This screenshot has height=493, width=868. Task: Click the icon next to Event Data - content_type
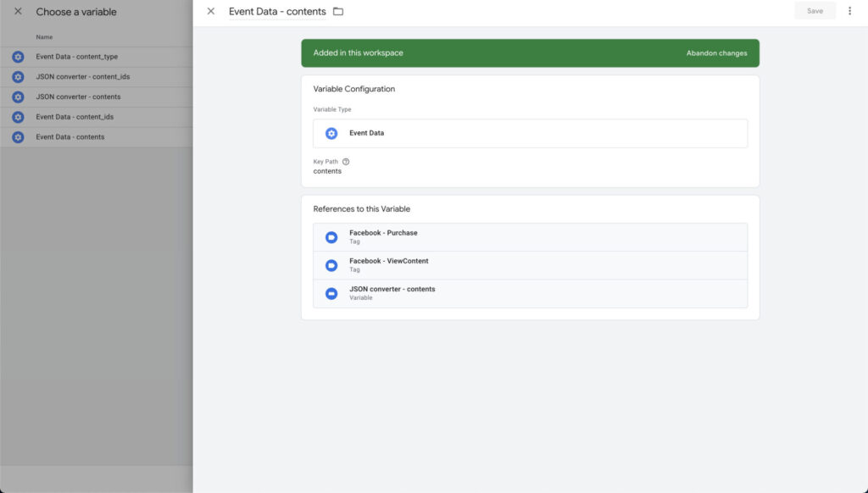(18, 57)
